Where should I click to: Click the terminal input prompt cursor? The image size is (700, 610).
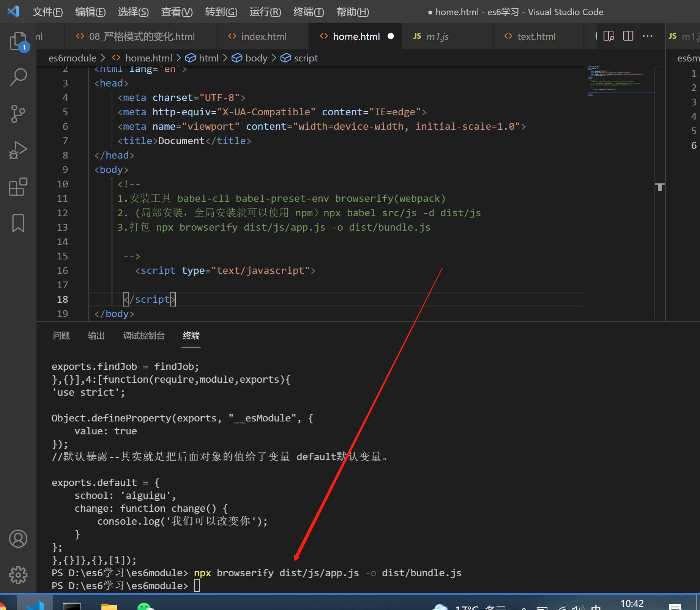[197, 585]
